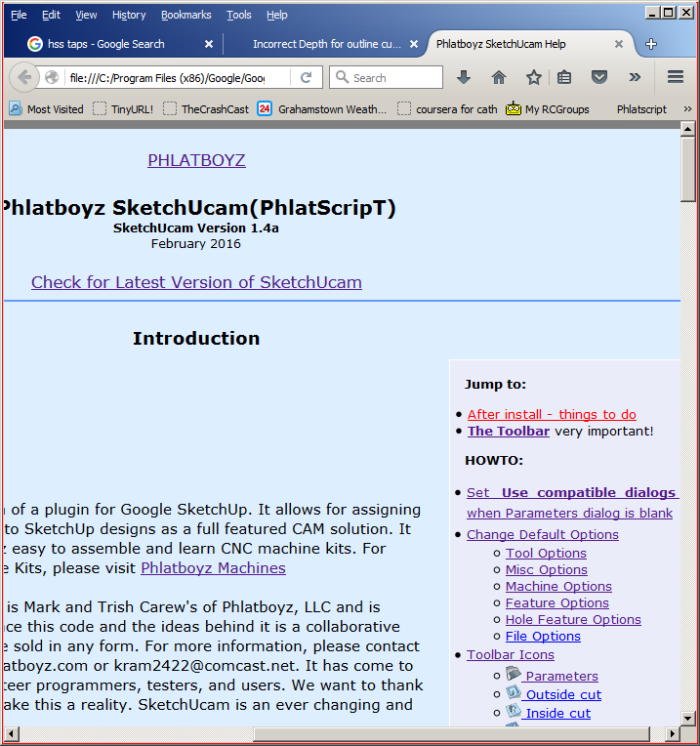The image size is (700, 746).
Task: Open the 'Check for Latest Version of SketchUcam' link
Action: (196, 282)
